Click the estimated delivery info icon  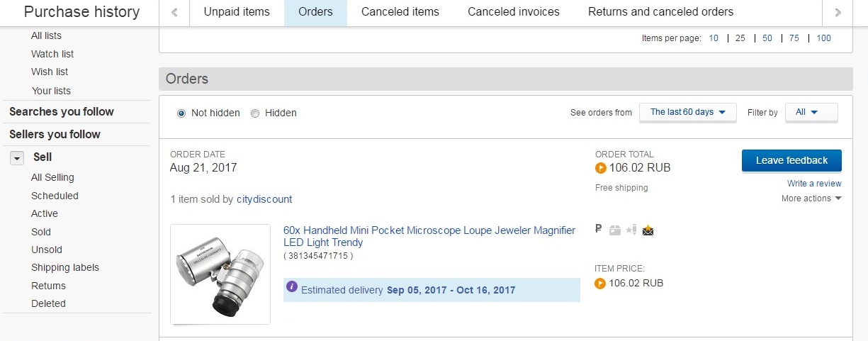(x=292, y=287)
